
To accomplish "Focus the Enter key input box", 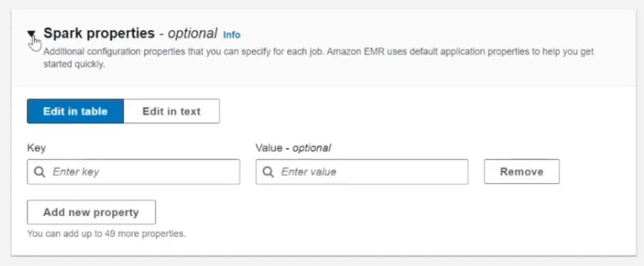I will click(141, 172).
